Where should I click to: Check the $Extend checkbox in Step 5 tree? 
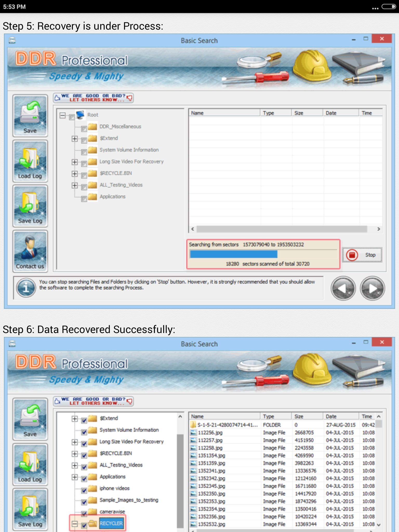click(x=84, y=141)
